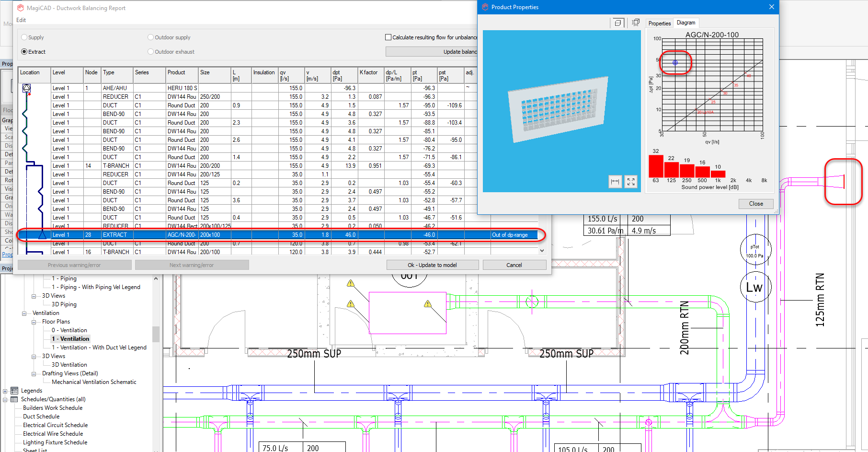Screen dimensions: 868x452
Task: Select the Outdoor exhaust radio button
Action: 151,52
